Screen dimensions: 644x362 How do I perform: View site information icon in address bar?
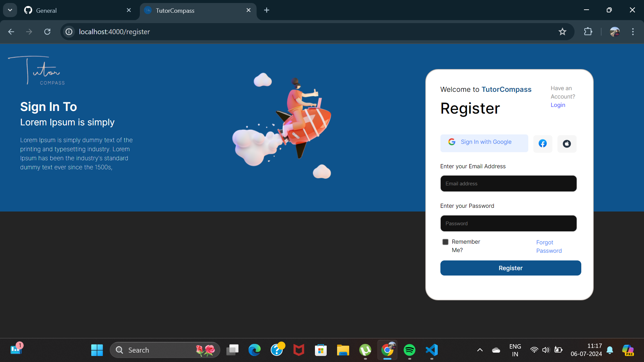[x=69, y=32]
